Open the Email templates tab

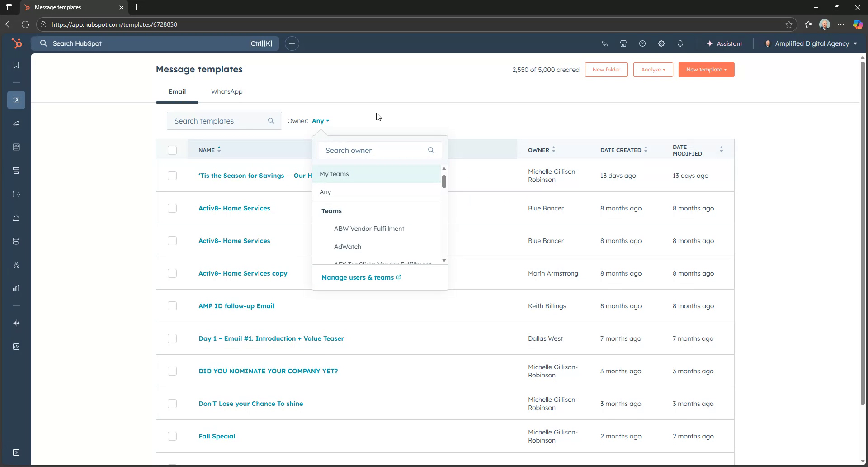[x=177, y=91]
